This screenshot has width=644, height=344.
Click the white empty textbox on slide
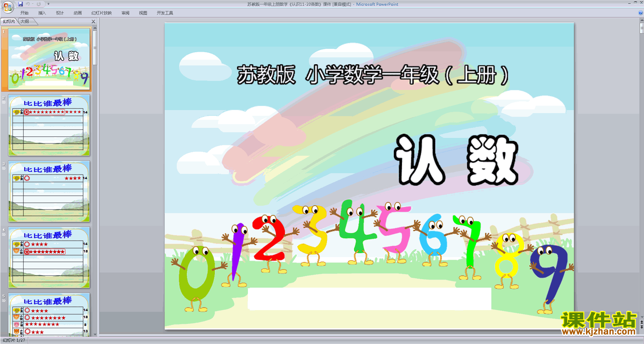[x=369, y=298]
